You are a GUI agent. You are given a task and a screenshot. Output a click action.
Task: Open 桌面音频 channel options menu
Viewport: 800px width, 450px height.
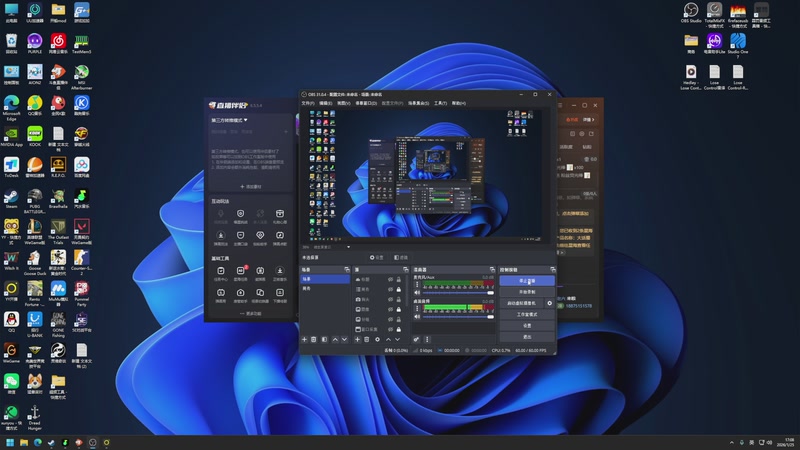(x=417, y=308)
